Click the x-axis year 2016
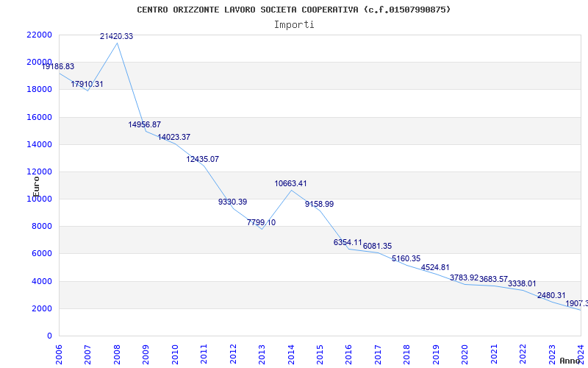Image resolution: width=588 pixels, height=368 pixels. [348, 354]
